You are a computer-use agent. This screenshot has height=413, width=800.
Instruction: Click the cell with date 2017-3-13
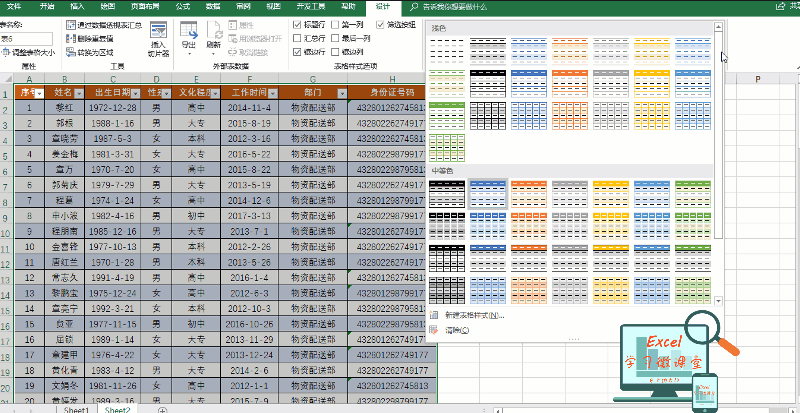click(249, 216)
